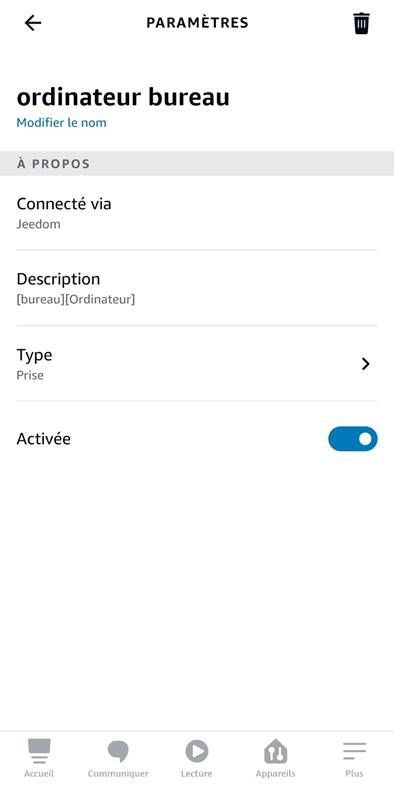This screenshot has width=394, height=789.
Task: Open Plus menu icon
Action: tap(354, 751)
